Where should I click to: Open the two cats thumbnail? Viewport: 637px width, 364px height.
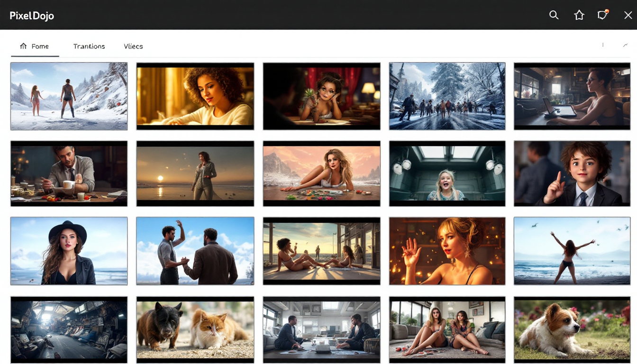coord(195,330)
